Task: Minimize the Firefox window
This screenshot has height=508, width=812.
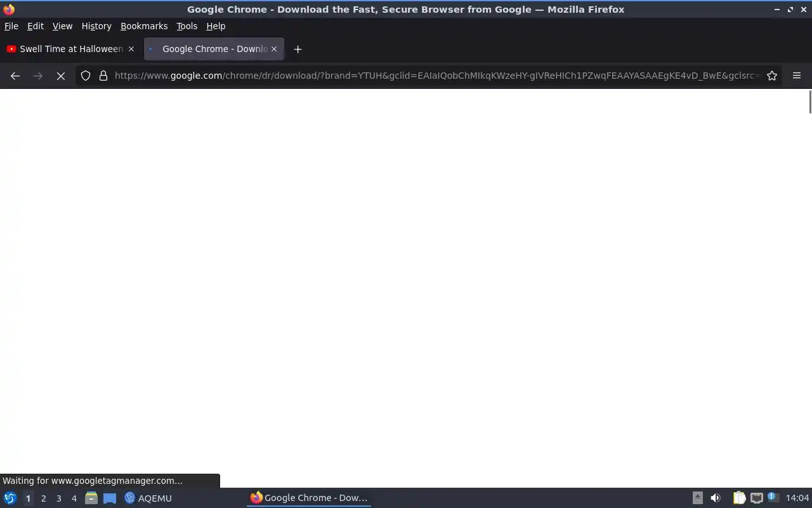Action: click(776, 10)
